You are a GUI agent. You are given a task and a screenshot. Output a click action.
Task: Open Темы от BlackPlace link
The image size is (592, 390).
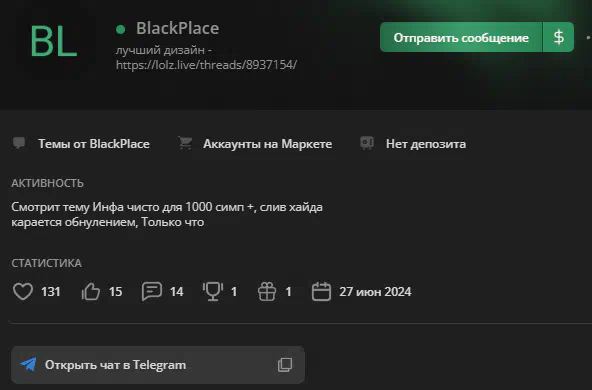click(94, 144)
